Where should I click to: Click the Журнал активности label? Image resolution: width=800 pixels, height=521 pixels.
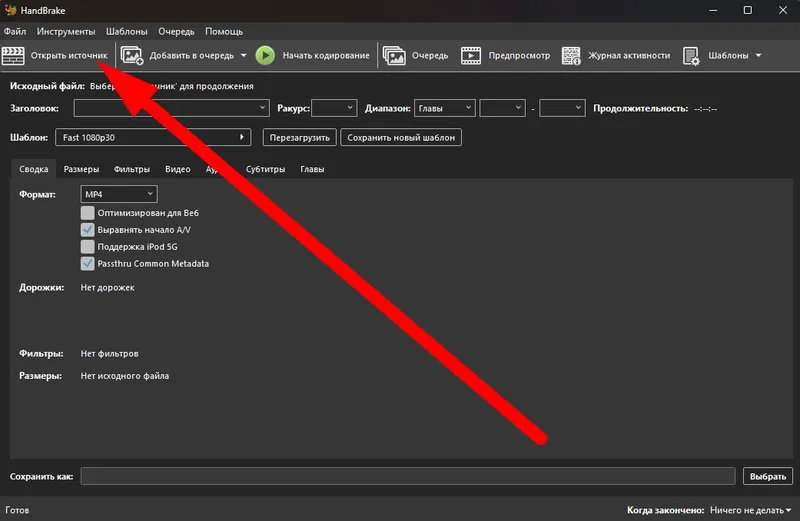click(x=629, y=56)
